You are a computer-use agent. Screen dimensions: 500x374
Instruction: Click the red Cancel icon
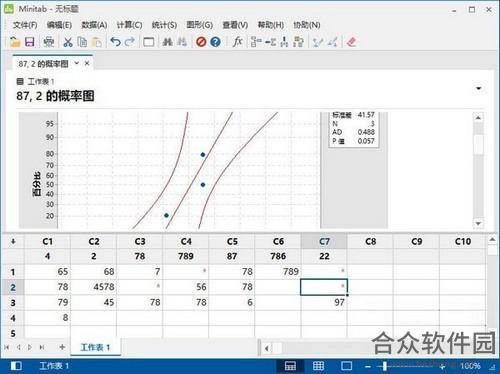pos(201,42)
